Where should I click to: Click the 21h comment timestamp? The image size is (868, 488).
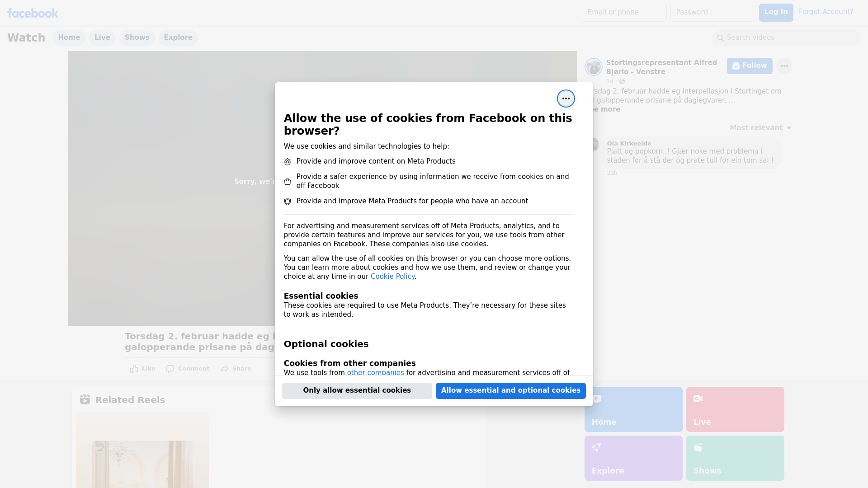(x=612, y=173)
